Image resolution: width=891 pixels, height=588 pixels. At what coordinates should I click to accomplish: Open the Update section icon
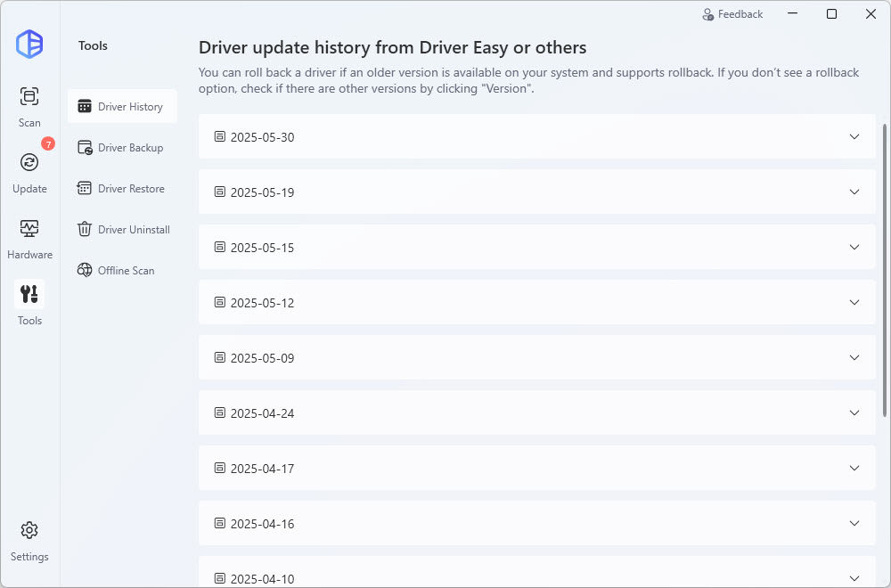tap(29, 162)
